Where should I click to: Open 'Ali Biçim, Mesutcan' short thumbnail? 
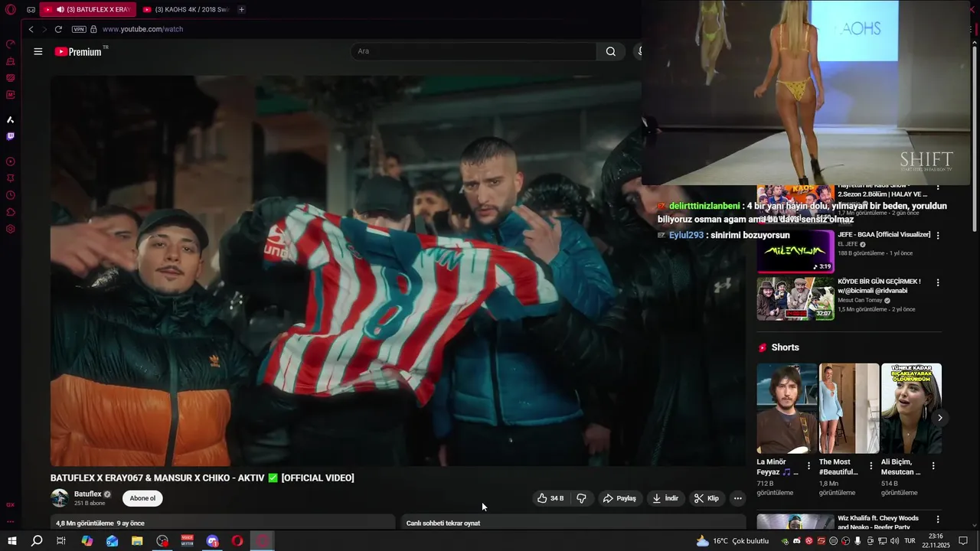[911, 409]
